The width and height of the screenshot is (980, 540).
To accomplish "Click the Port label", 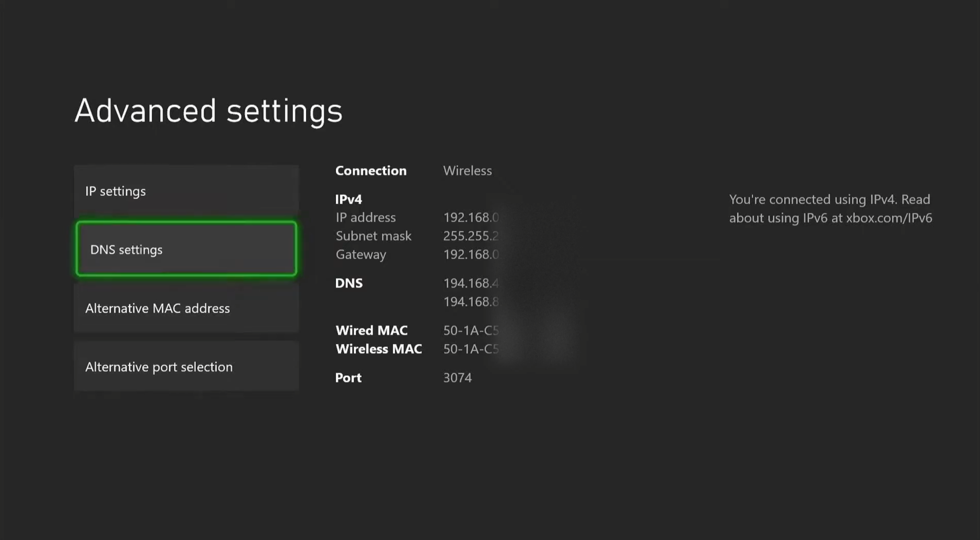I will [x=348, y=378].
